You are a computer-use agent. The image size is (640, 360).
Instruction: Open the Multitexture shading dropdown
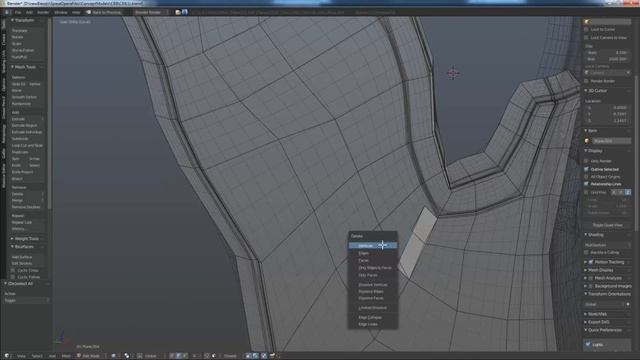click(x=607, y=245)
